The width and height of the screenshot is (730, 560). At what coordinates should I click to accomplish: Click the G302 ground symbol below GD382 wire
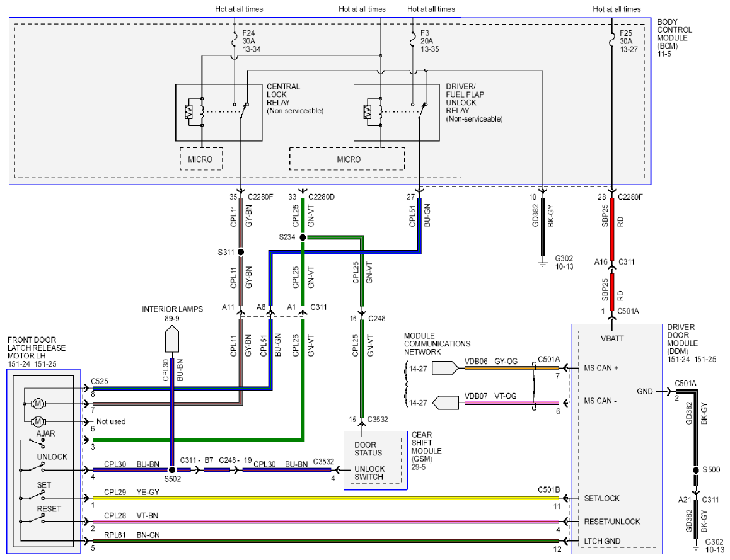542,264
